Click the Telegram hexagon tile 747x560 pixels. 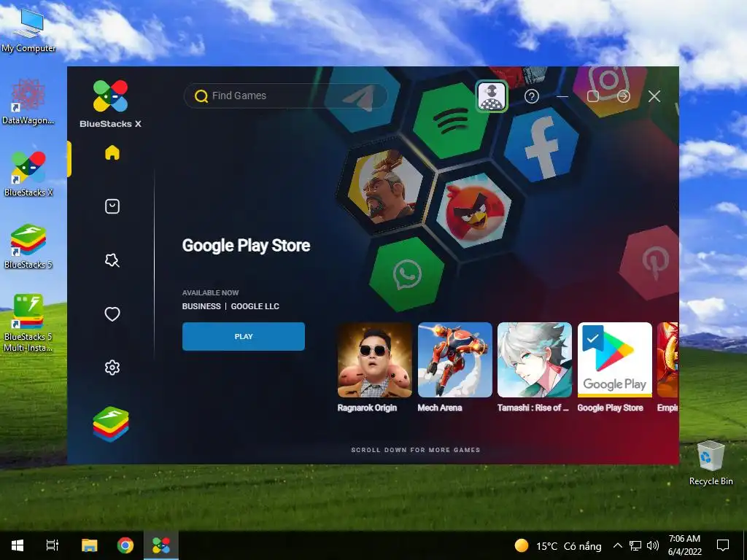tap(362, 99)
